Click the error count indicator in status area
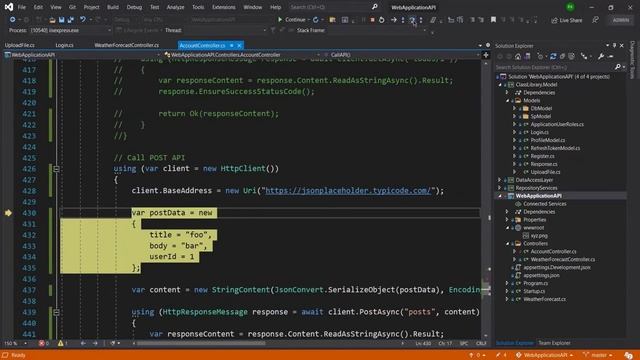640x360 pixels. click(x=44, y=343)
